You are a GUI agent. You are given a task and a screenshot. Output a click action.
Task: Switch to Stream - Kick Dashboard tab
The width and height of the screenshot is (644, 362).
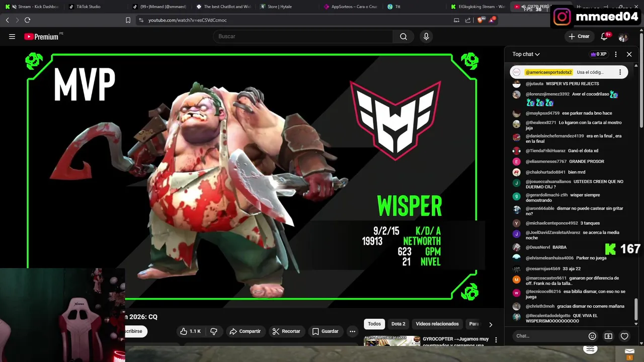32,7
